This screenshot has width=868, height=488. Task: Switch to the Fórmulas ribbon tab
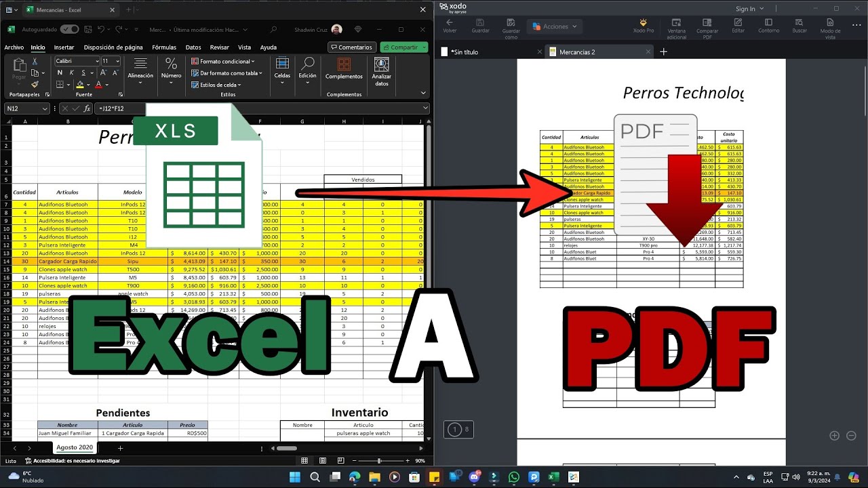click(164, 47)
